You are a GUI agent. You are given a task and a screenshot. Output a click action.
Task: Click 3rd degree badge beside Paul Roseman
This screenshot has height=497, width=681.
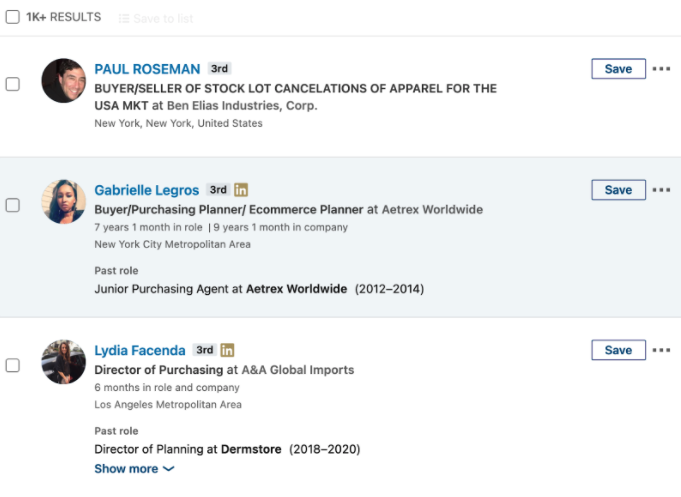tap(219, 69)
